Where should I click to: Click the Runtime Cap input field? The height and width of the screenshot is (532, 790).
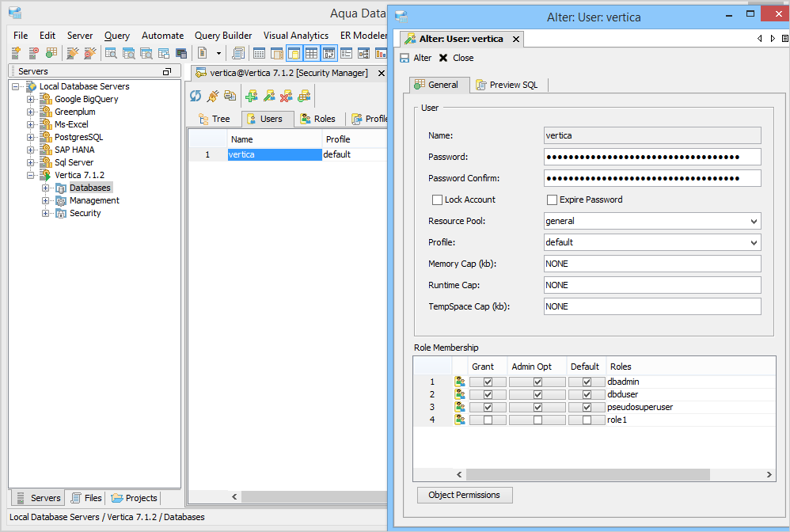[652, 285]
